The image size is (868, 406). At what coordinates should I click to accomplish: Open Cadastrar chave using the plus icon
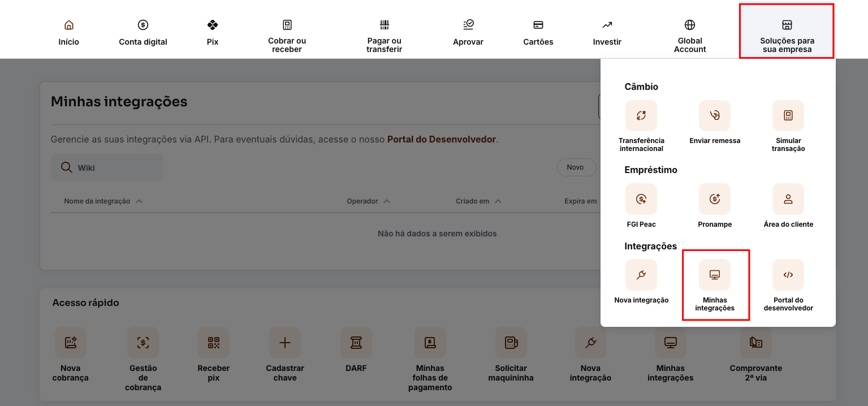[285, 343]
